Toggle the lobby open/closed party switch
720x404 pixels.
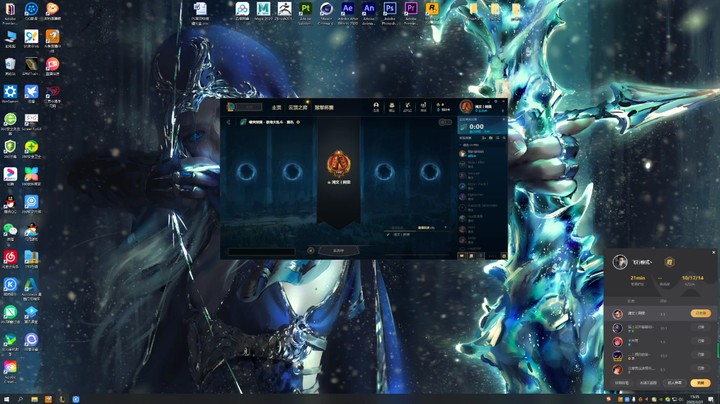(x=444, y=122)
